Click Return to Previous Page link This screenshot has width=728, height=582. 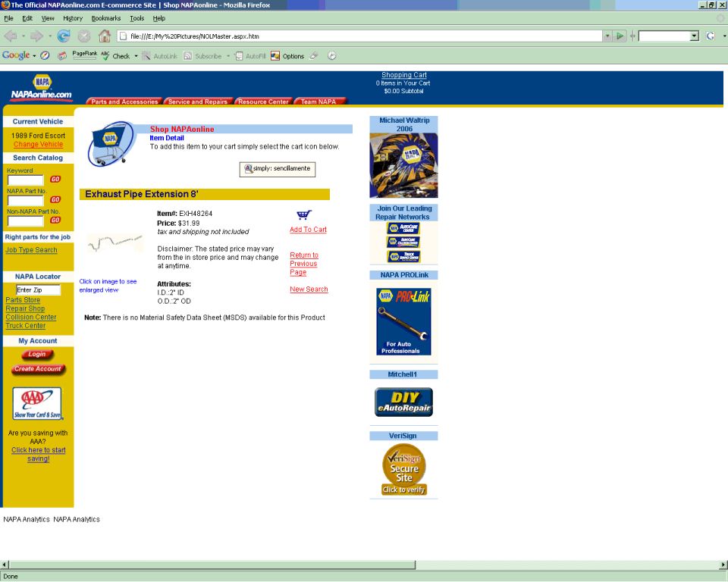[x=304, y=264]
